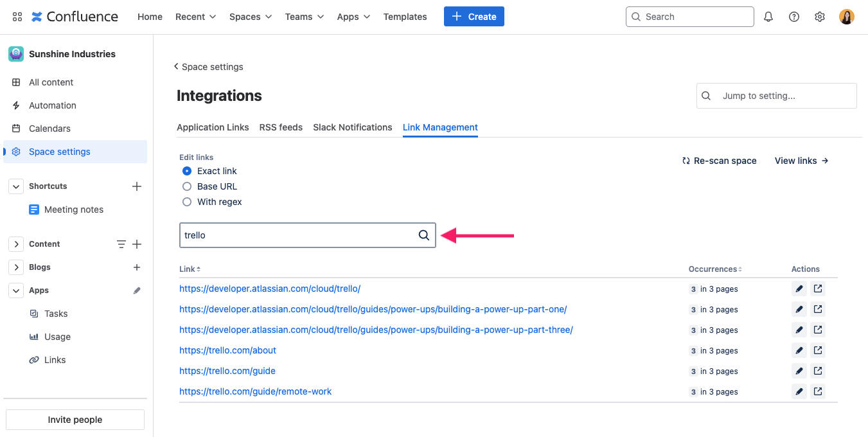Screen dimensions: 868x437
Task: Select the Exact link option
Action: tap(186, 170)
